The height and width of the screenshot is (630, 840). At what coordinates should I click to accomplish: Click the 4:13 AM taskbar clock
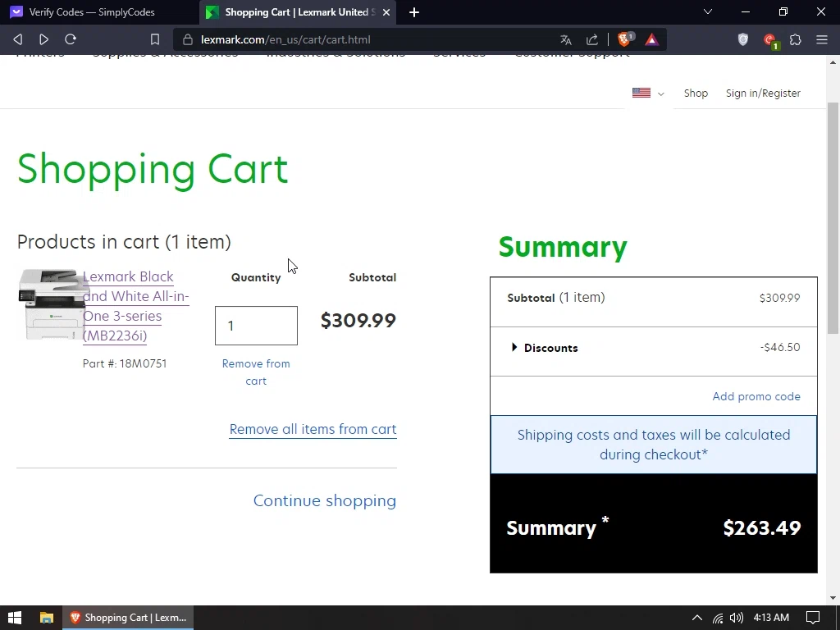pyautogui.click(x=771, y=618)
